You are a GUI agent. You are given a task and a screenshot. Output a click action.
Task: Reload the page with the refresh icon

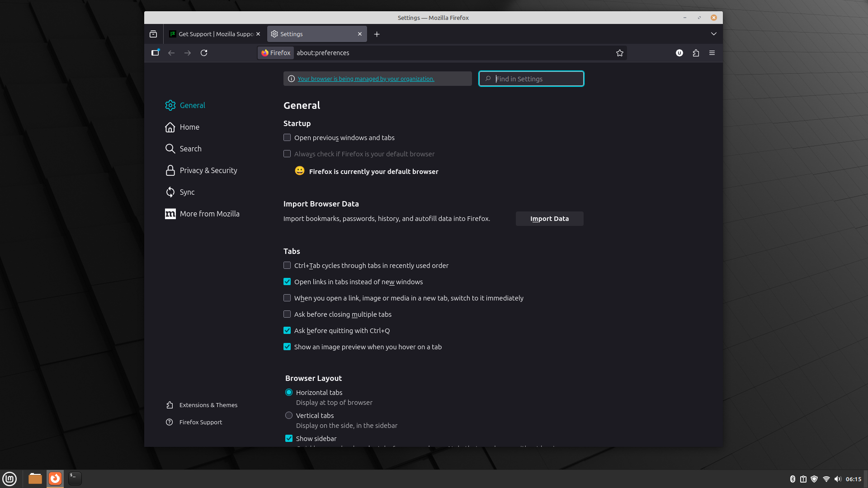[x=204, y=53]
